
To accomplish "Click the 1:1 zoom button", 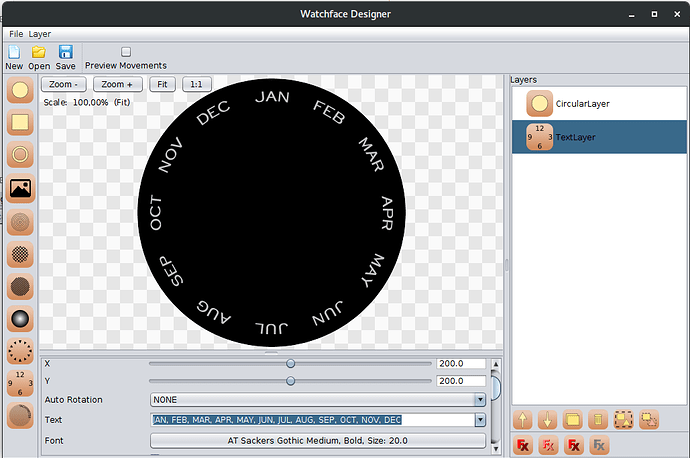I will pos(197,84).
